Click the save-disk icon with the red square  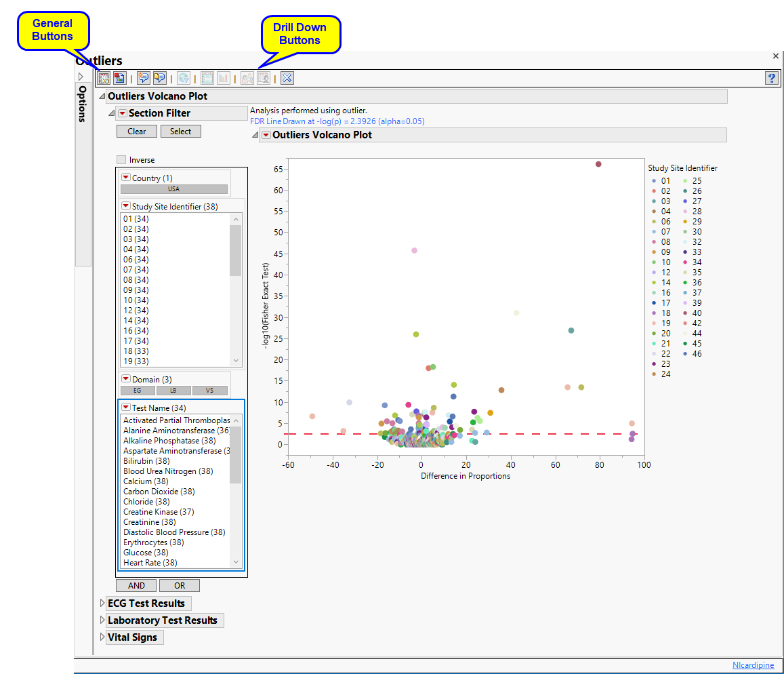point(120,78)
